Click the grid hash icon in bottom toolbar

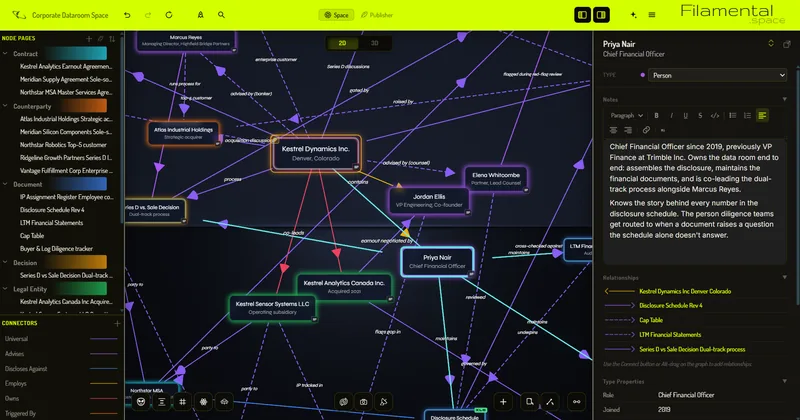click(183, 402)
